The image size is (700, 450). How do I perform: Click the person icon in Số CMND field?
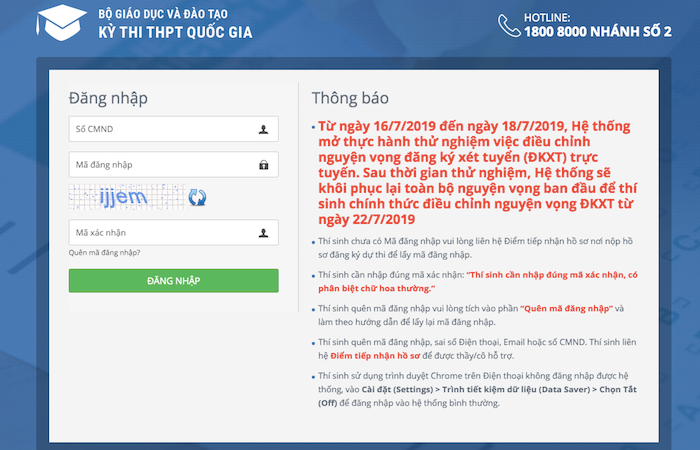(x=263, y=129)
